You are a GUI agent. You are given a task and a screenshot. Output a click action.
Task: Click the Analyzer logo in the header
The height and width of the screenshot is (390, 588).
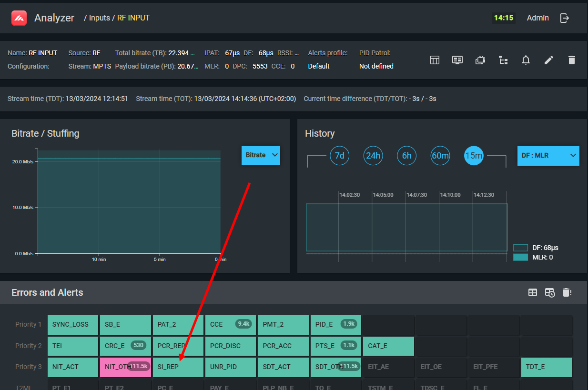click(x=19, y=18)
